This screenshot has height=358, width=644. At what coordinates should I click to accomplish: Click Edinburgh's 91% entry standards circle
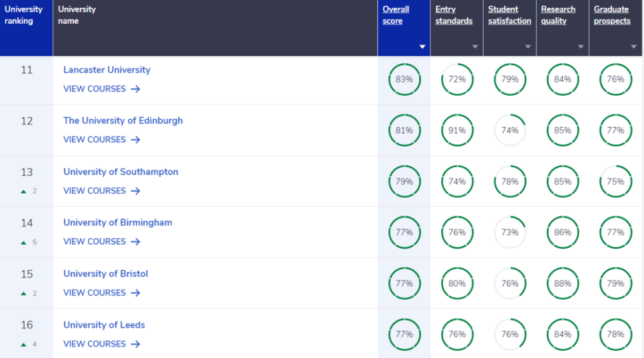(457, 131)
